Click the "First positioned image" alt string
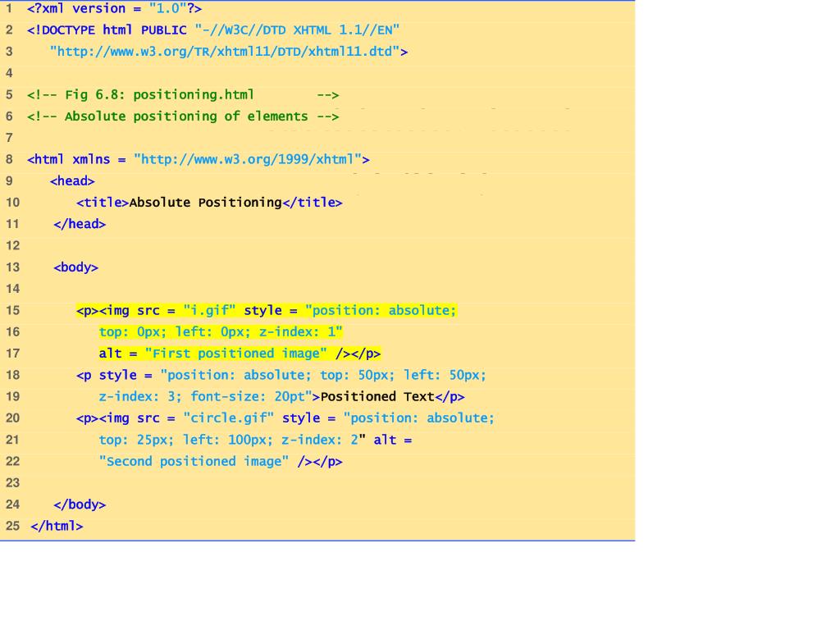The width and height of the screenshot is (840, 630). tap(235, 354)
